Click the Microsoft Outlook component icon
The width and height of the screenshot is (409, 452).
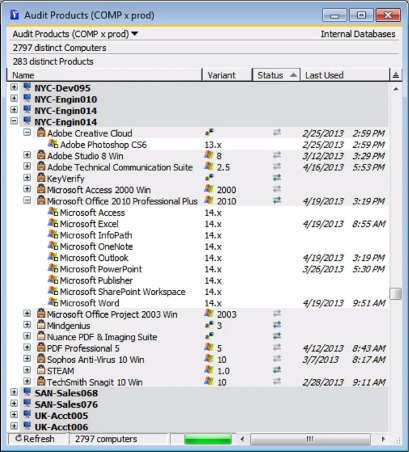(x=53, y=257)
